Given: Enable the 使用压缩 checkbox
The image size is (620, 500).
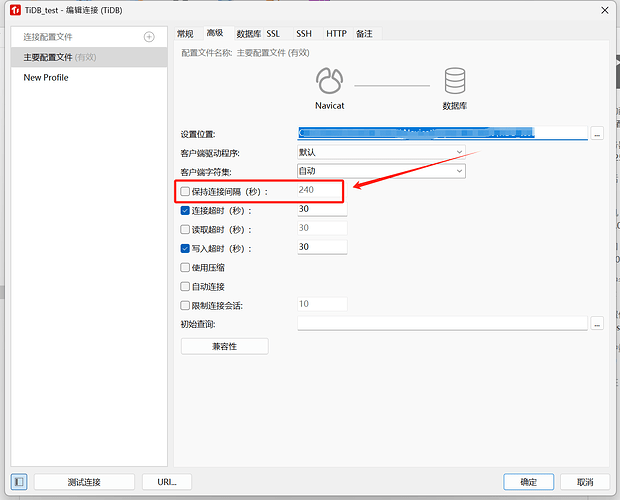Looking at the screenshot, I should tap(185, 268).
